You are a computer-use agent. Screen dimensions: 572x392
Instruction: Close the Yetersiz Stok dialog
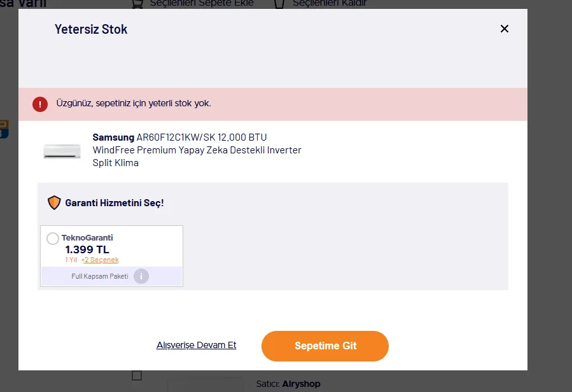504,29
